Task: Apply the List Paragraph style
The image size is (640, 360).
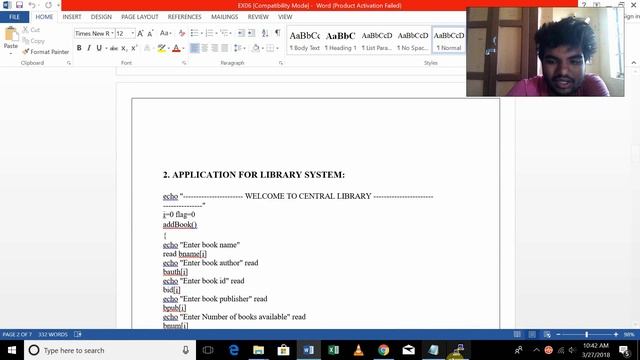Action: 376,41
